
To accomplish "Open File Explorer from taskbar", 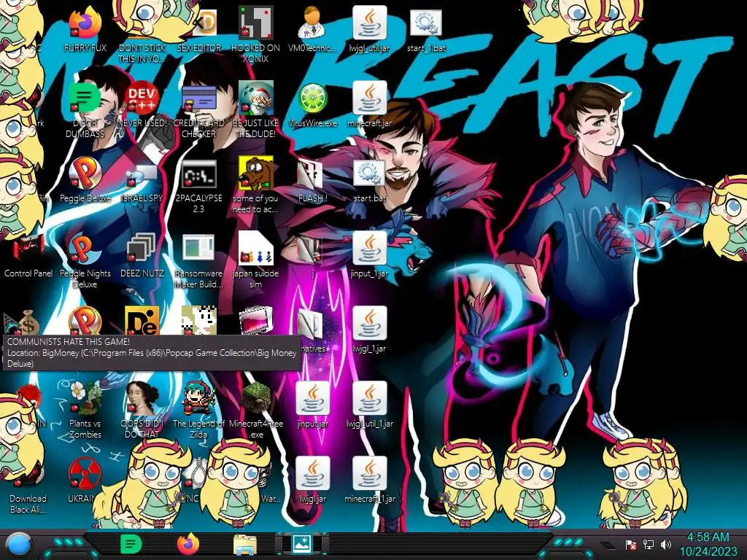I will (x=245, y=544).
